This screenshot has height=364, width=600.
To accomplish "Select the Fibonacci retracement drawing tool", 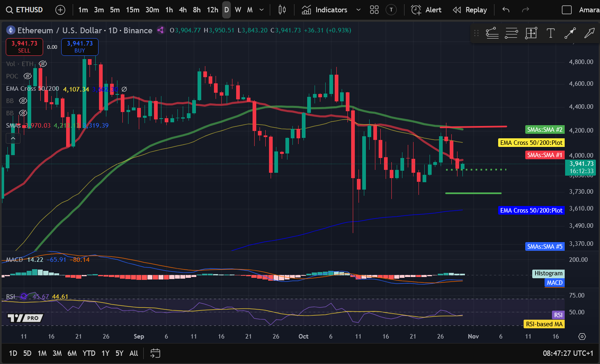I will (511, 33).
